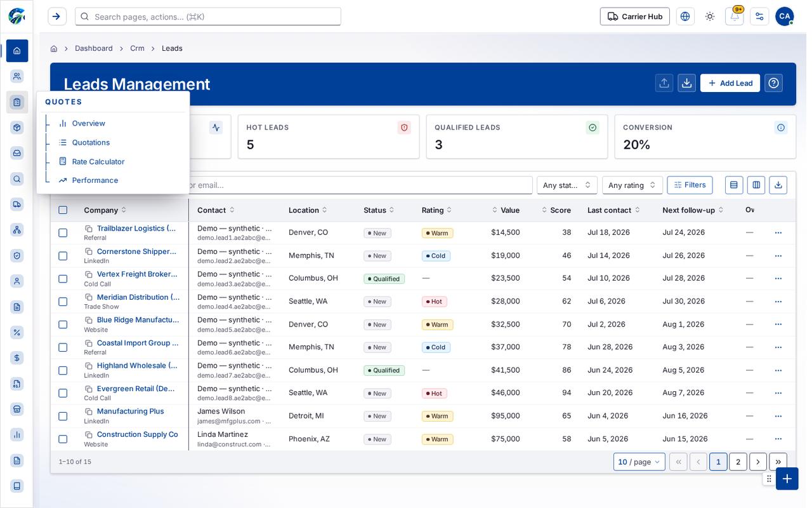
Task: Focus the Search pages, actions field
Action: 208,17
